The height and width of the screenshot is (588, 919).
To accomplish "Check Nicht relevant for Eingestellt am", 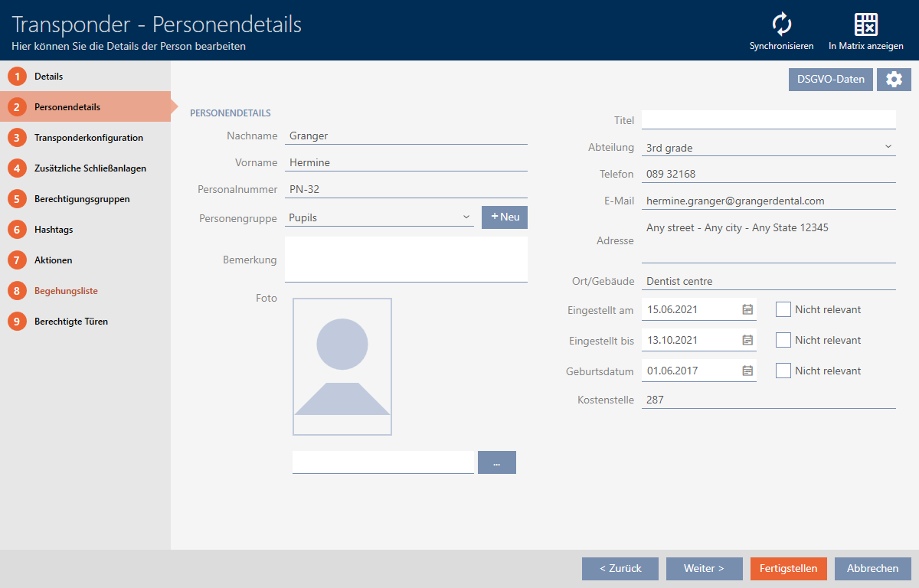I will tap(783, 309).
